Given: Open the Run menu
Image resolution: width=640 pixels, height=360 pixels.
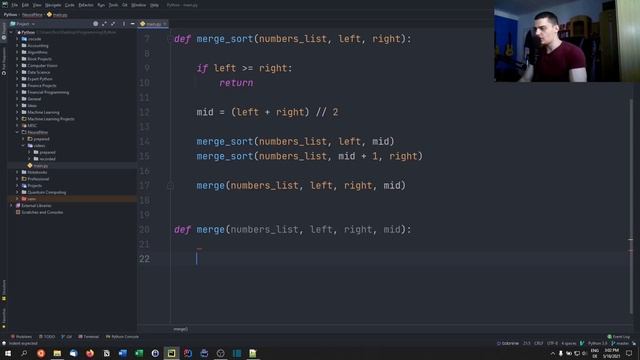Looking at the screenshot, I should [101, 5].
